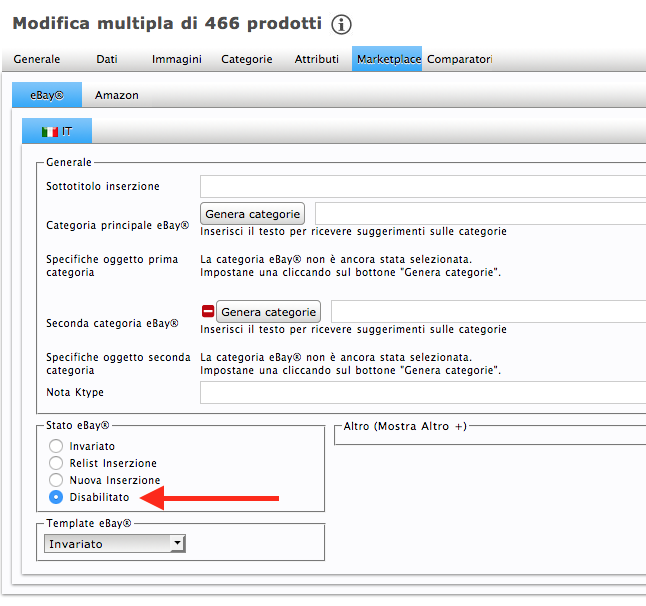646x606 pixels.
Task: Switch to the Attributi tab
Action: point(316,59)
